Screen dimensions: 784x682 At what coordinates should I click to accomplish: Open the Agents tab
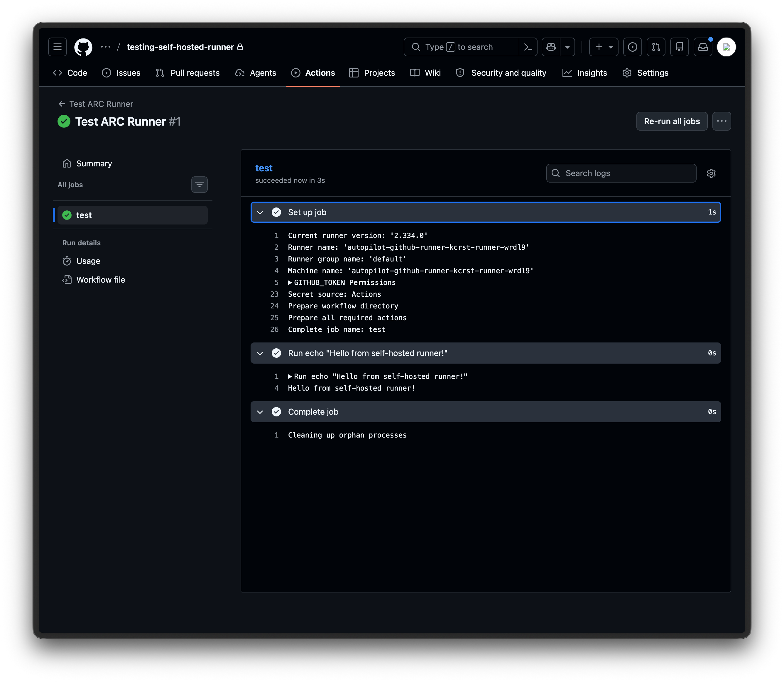click(x=256, y=73)
